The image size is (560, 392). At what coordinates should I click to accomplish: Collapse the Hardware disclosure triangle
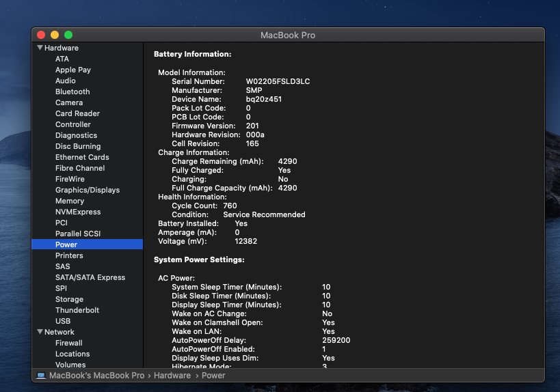click(x=40, y=48)
